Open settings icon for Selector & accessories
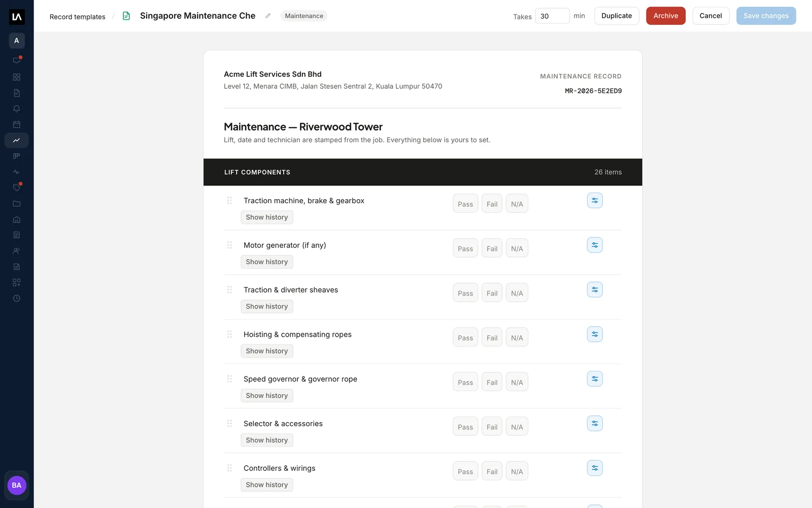The width and height of the screenshot is (812, 508). [595, 424]
